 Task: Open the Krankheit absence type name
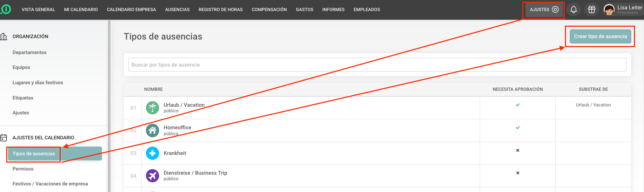[x=175, y=153]
